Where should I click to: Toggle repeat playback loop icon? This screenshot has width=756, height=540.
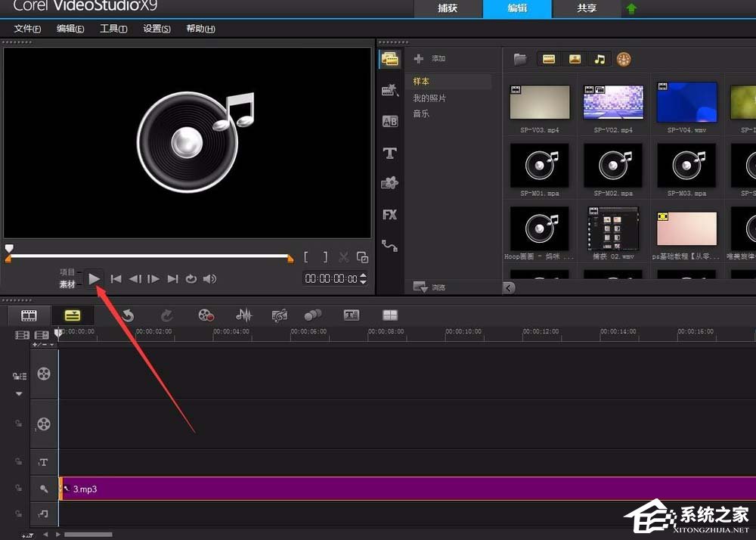tap(191, 278)
